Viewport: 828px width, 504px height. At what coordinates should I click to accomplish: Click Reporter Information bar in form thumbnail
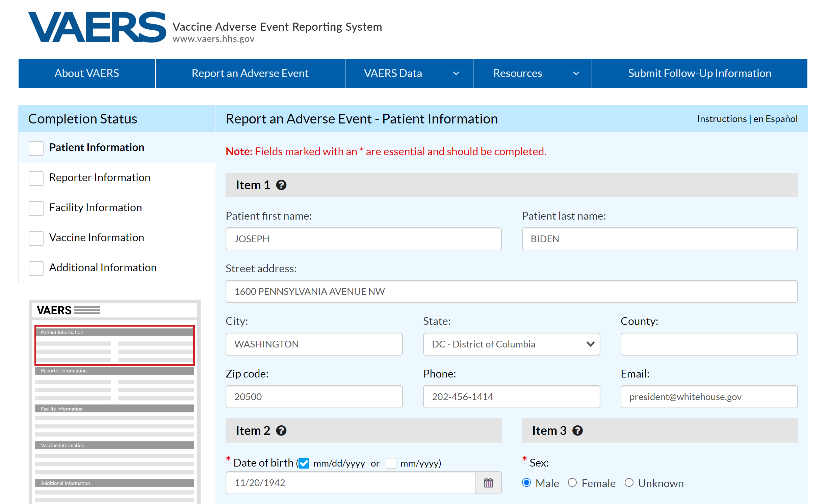tap(114, 371)
